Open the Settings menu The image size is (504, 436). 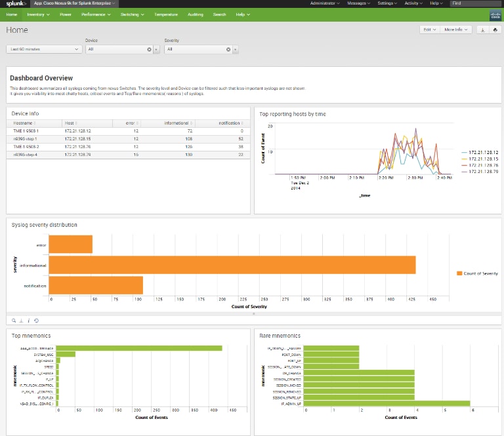pos(387,3)
